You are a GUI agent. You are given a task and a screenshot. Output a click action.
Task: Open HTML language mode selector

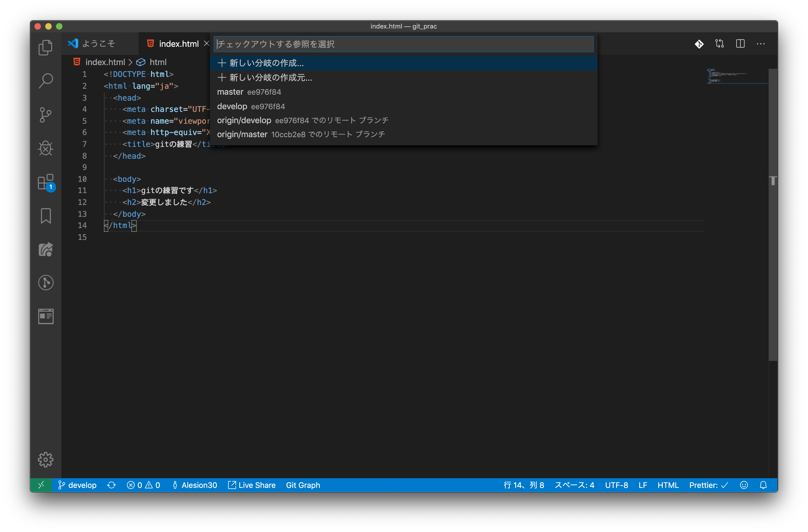point(668,485)
